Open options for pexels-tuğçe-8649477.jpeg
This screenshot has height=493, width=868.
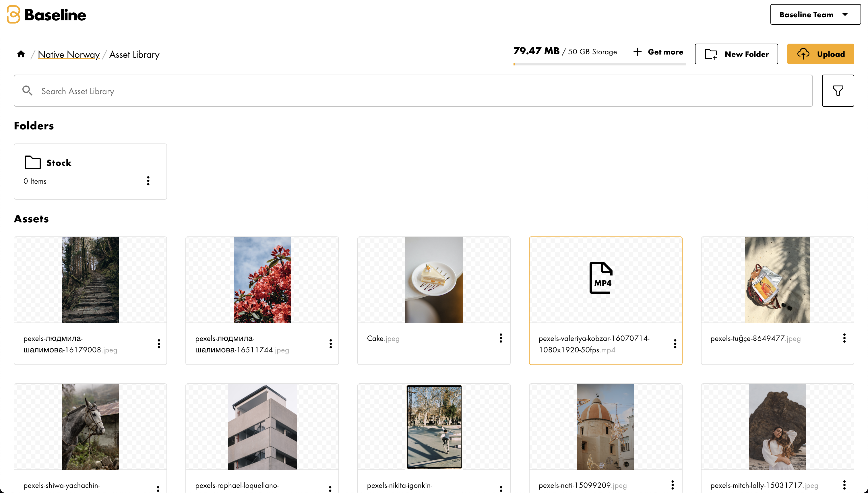(x=844, y=338)
